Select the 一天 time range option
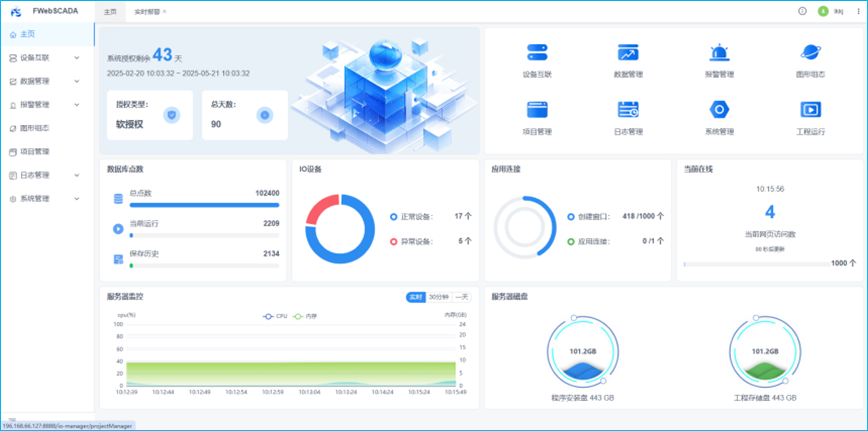The height and width of the screenshot is (431, 868). (461, 297)
